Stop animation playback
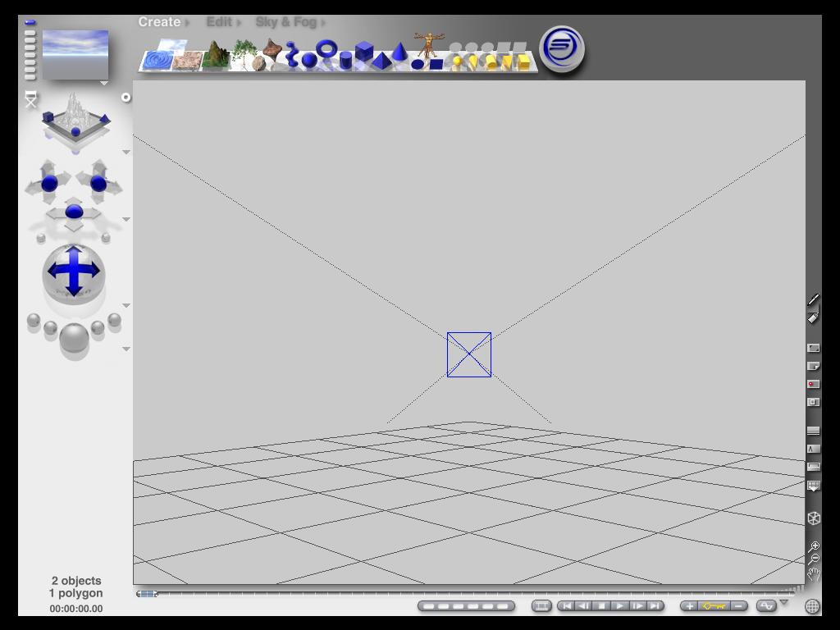This screenshot has height=630, width=840. (x=602, y=606)
